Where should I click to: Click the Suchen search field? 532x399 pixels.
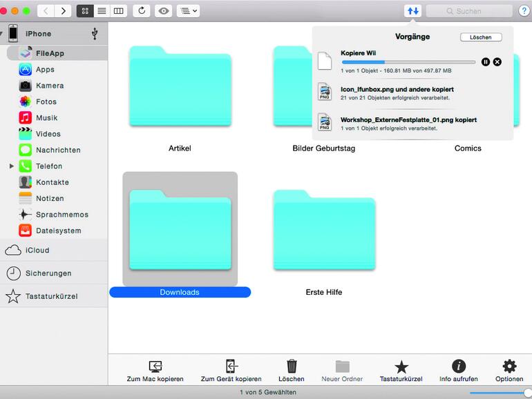pyautogui.click(x=469, y=11)
